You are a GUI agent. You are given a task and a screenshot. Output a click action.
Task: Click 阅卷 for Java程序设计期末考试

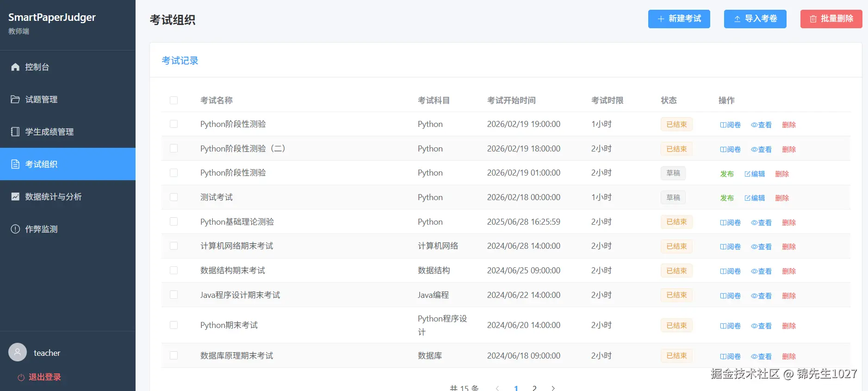pyautogui.click(x=730, y=296)
